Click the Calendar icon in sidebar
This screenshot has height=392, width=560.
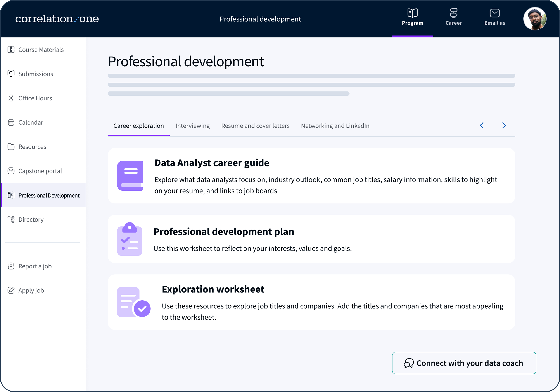click(x=11, y=122)
